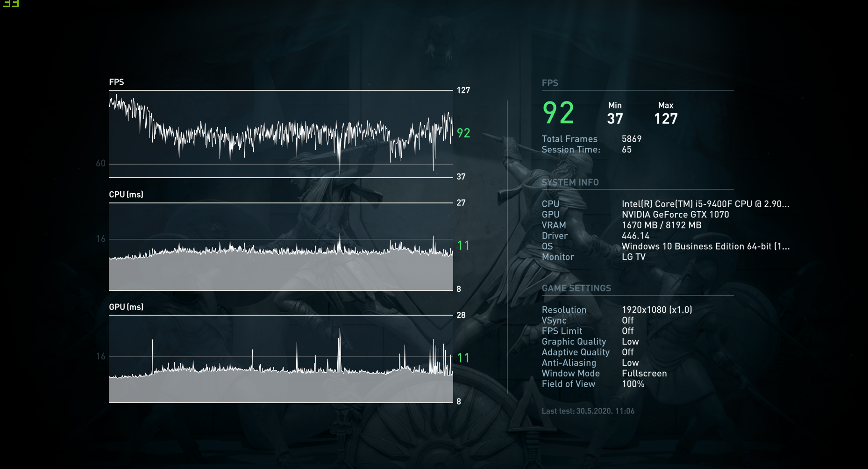Click the Anti-Aliasing value Low

[630, 363]
